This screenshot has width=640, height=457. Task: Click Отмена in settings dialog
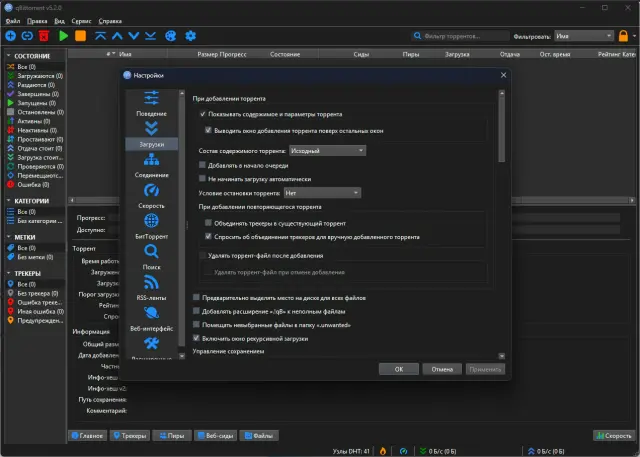[x=442, y=369]
